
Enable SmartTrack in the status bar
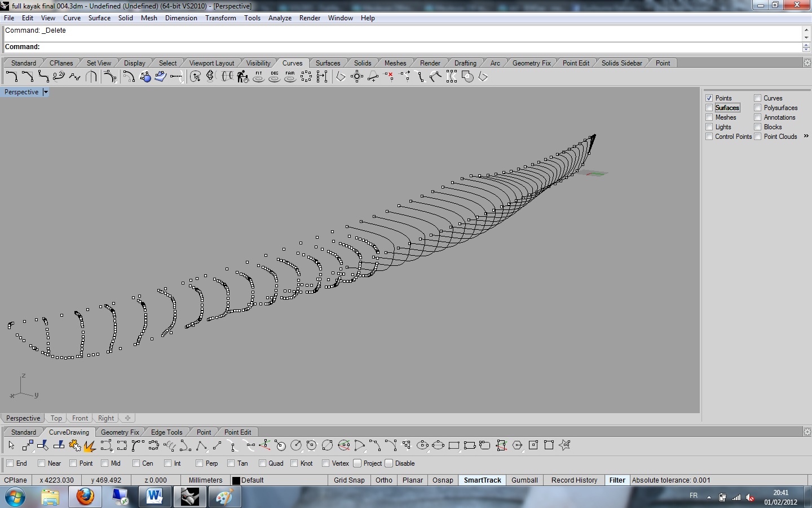(482, 480)
